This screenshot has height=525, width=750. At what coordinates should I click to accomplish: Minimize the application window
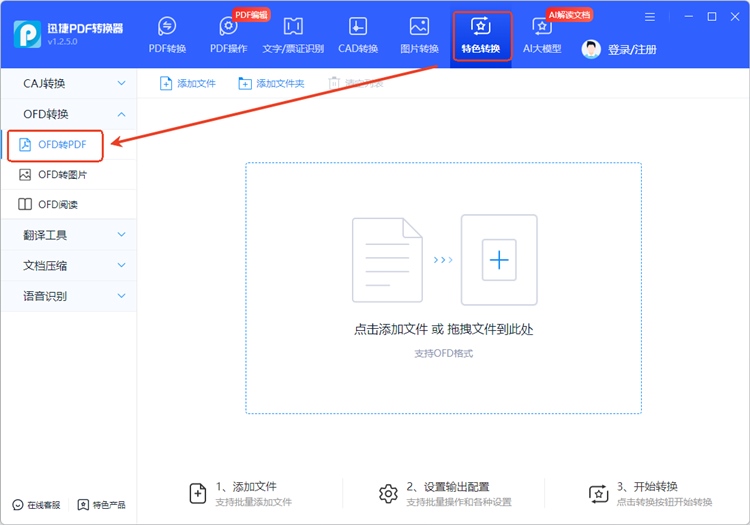[689, 17]
